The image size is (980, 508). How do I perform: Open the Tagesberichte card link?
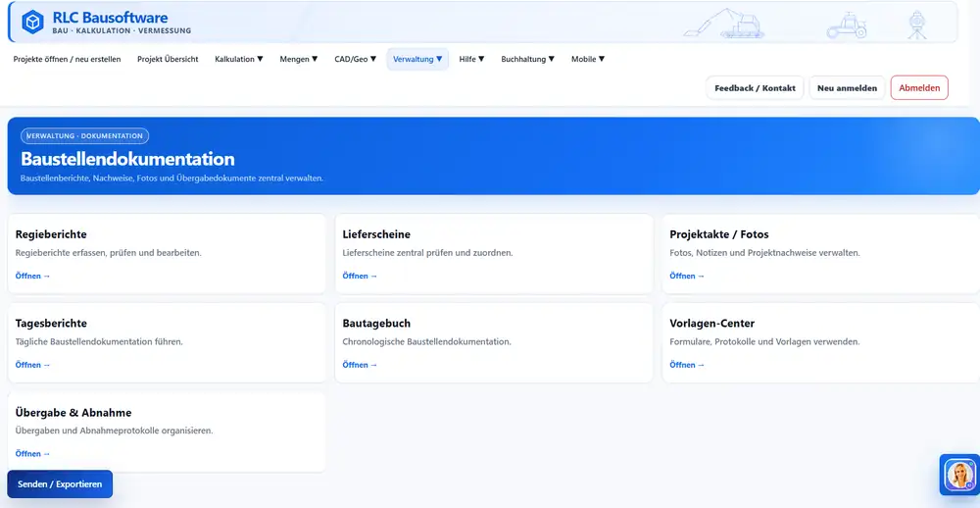(x=32, y=365)
